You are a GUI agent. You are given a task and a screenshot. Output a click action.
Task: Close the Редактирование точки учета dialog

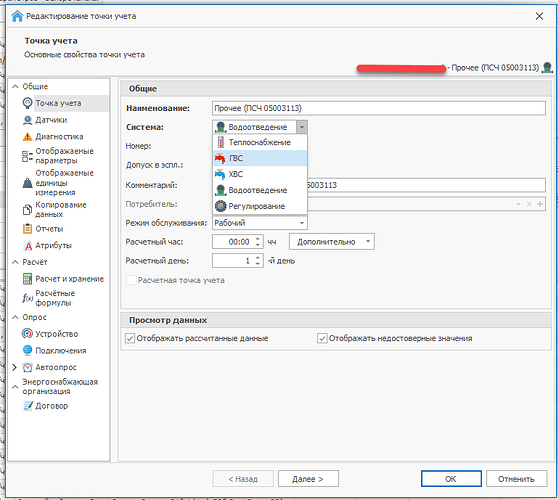click(x=539, y=16)
